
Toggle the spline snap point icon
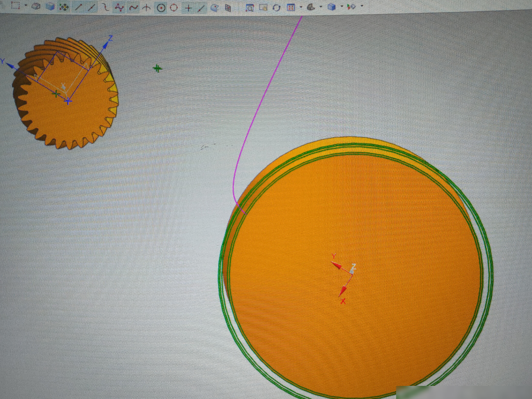click(119, 7)
